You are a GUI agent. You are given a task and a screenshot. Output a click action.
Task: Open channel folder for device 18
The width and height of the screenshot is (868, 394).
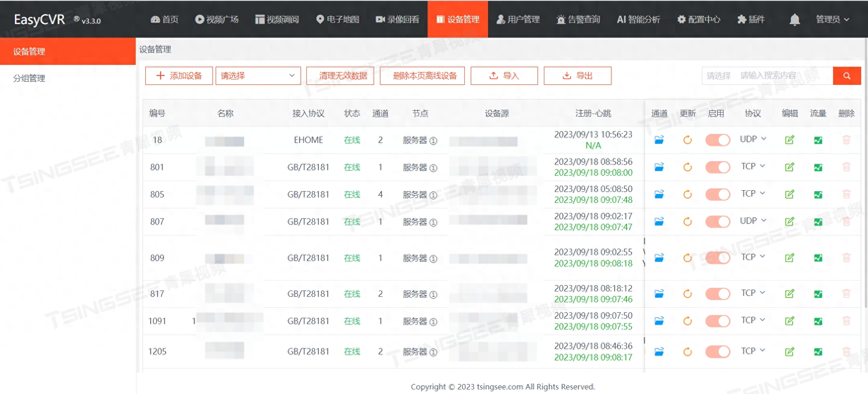659,140
